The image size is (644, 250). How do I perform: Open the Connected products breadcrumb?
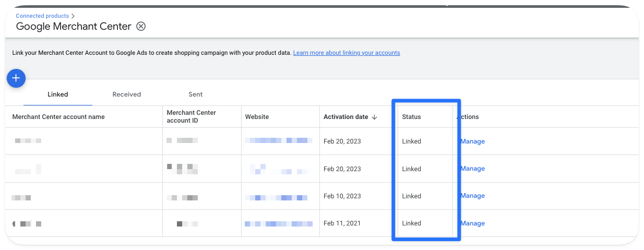click(x=42, y=16)
